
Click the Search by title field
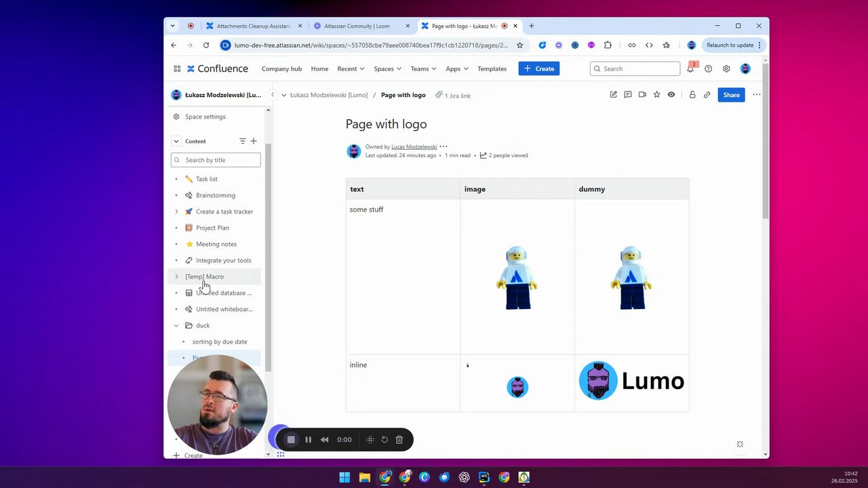(x=216, y=160)
